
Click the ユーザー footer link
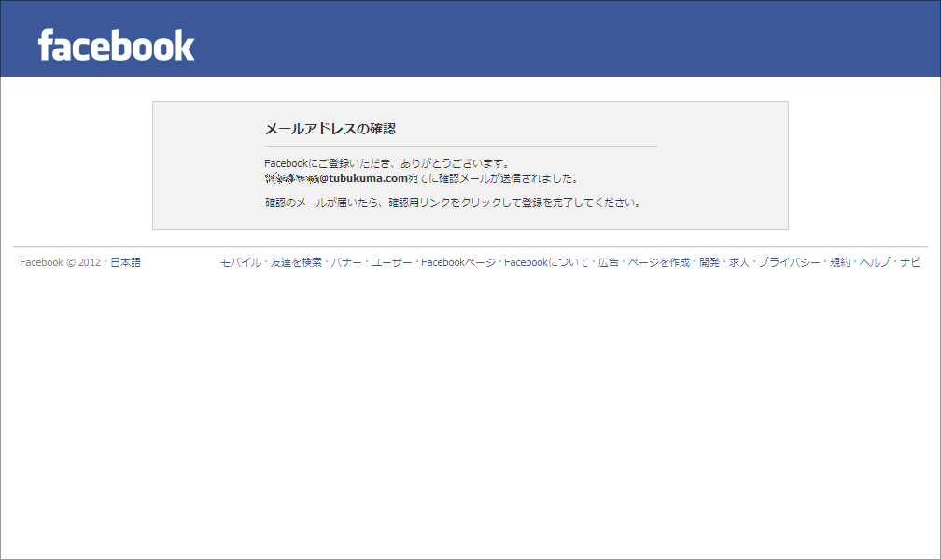point(392,262)
